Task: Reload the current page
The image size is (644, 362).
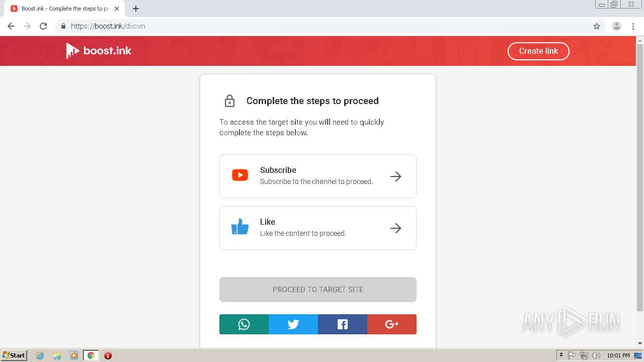Action: 43,26
